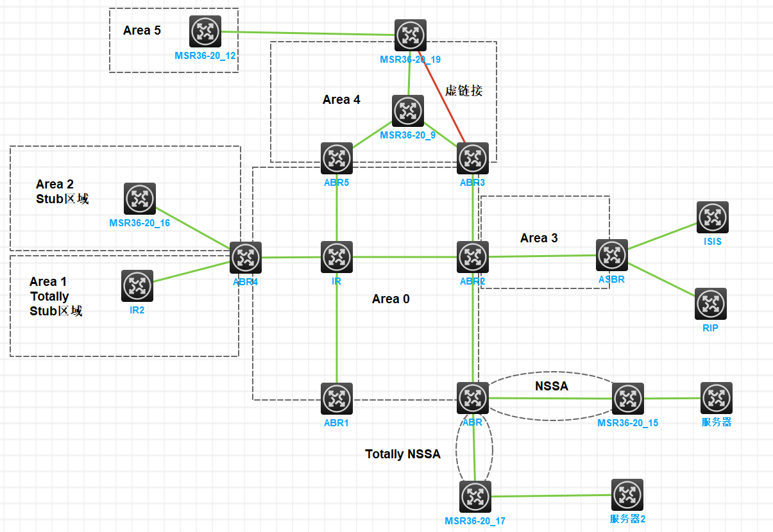The image size is (773, 532).
Task: Select the MSR36-20_15 router icon
Action: point(628,399)
